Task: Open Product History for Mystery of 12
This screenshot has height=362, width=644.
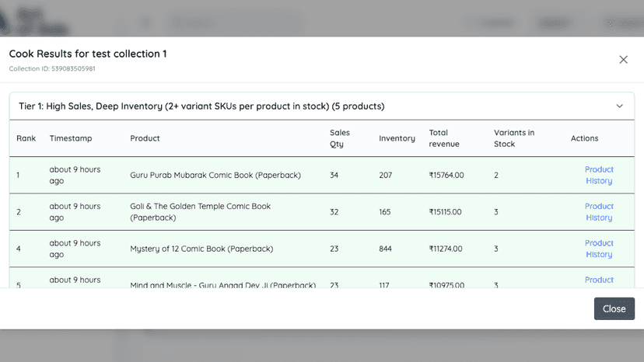Action: point(599,249)
